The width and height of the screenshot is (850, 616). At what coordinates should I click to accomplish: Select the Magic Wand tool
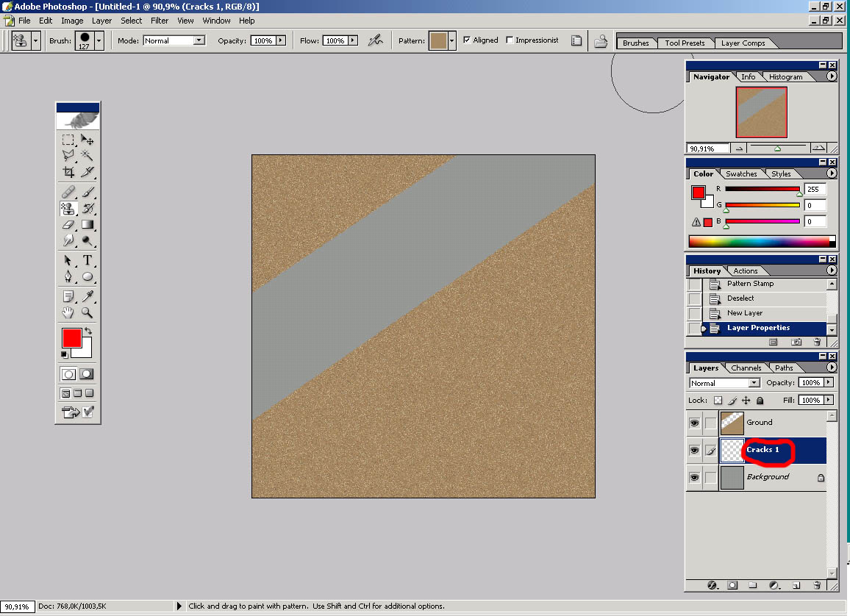[87, 155]
